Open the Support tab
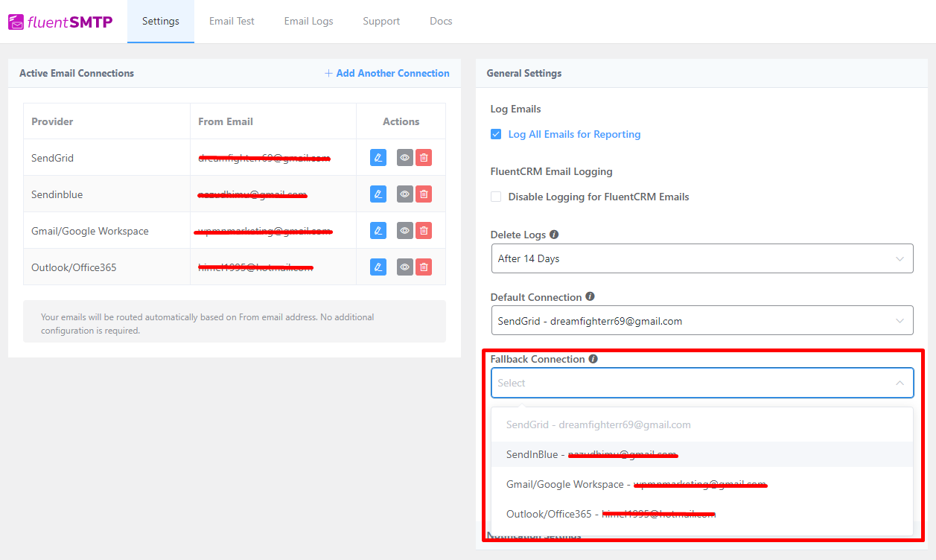Screen dimensions: 936x560 pos(381,21)
